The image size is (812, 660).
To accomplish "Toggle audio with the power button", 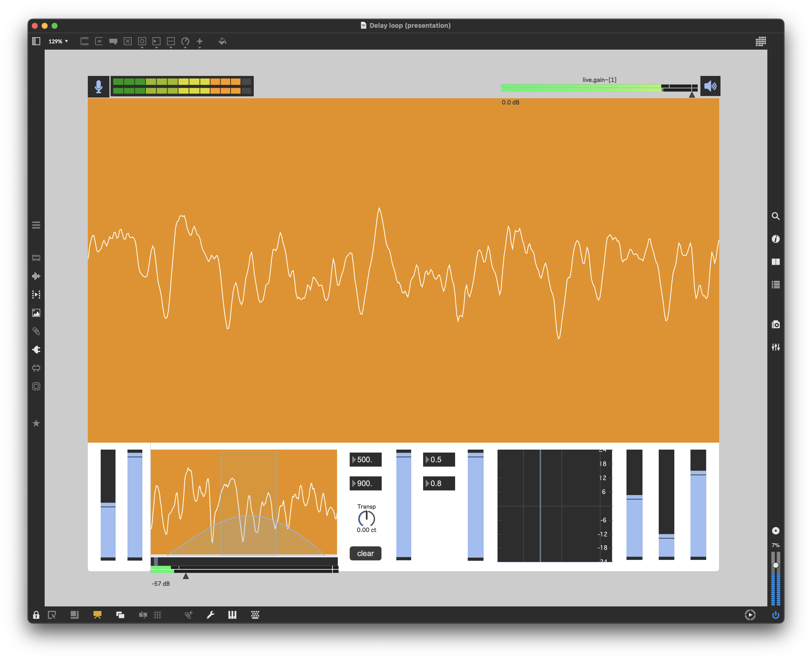I will point(776,615).
